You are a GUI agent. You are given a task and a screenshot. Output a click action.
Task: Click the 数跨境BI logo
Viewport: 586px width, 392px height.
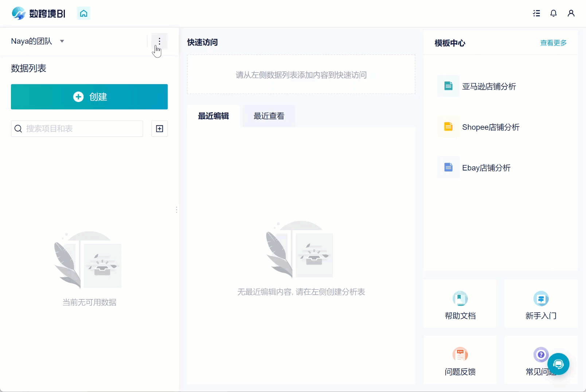pyautogui.click(x=38, y=13)
